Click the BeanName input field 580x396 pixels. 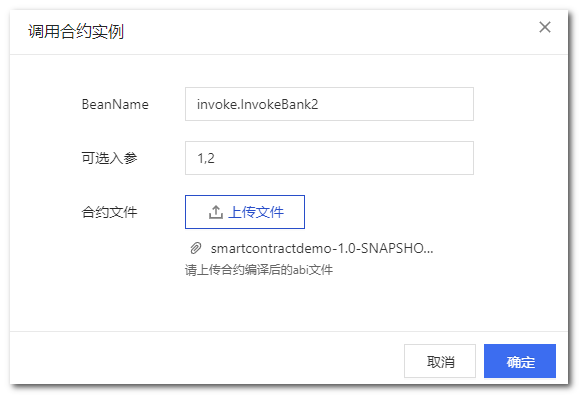click(329, 104)
